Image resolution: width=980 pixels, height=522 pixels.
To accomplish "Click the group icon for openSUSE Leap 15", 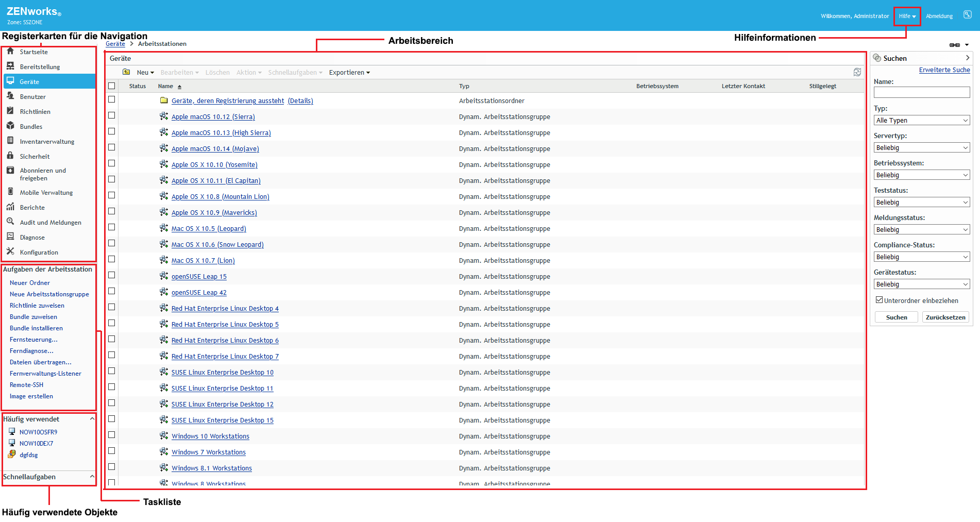I will (x=164, y=276).
